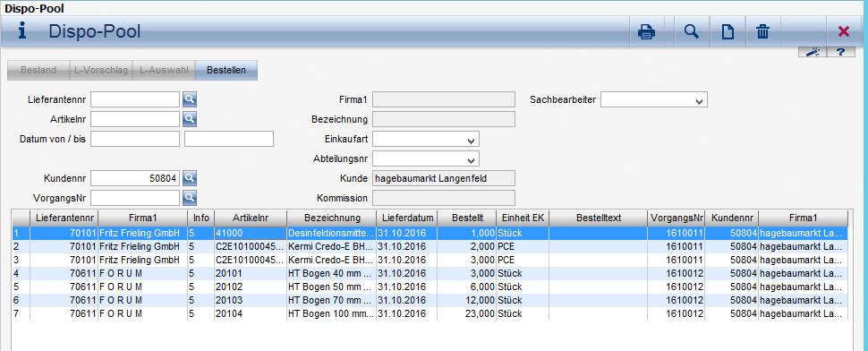Click the Datum von input field
The image size is (868, 351).
tap(135, 139)
